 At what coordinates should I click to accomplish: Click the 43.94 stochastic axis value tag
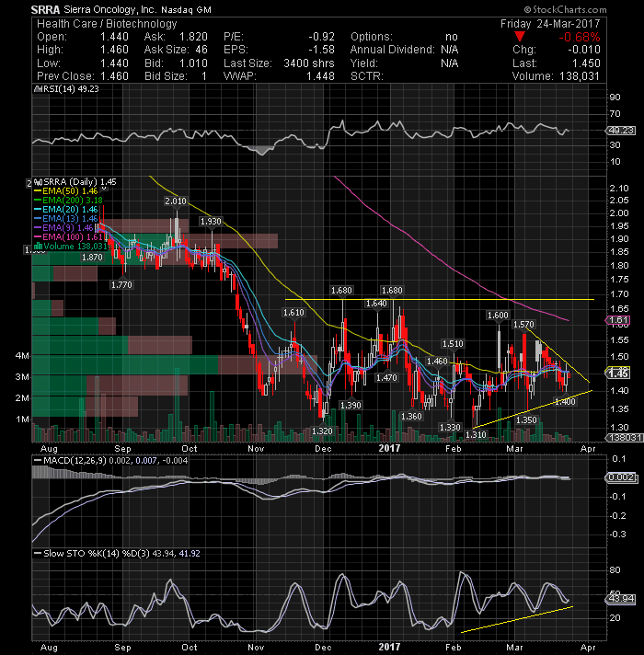point(621,599)
